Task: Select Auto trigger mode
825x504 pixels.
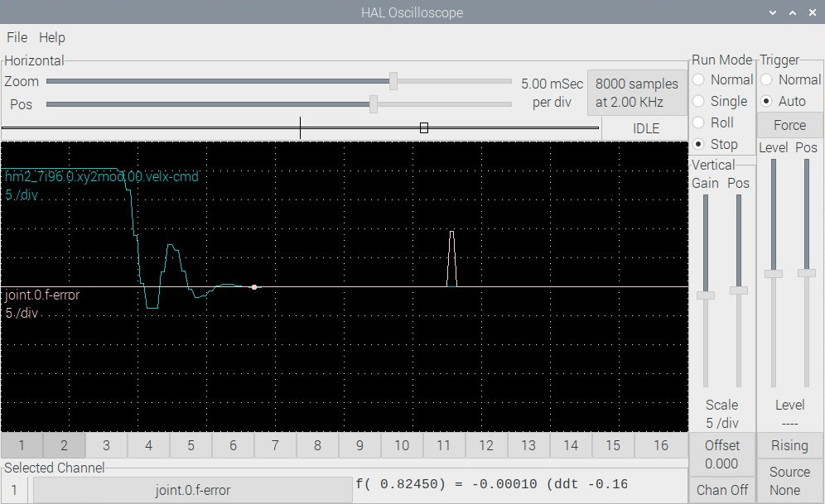Action: click(783, 101)
